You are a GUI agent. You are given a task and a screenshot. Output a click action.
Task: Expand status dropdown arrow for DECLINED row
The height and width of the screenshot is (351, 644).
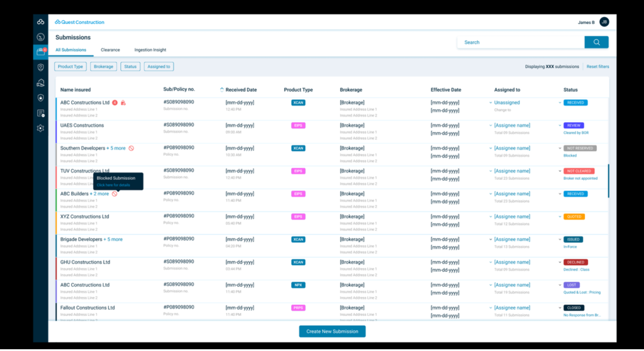560,262
